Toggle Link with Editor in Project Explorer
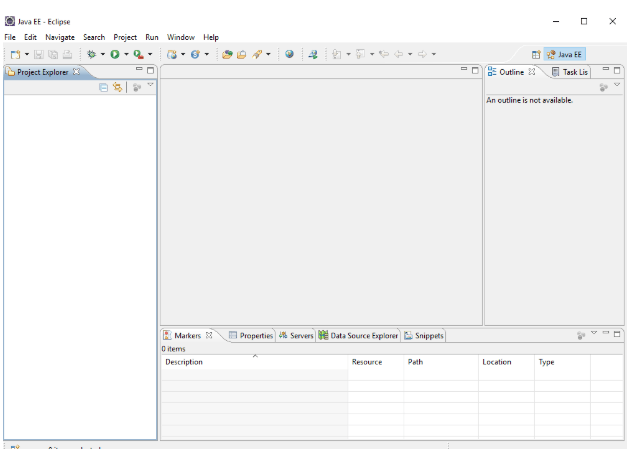The height and width of the screenshot is (452, 633). coord(117,87)
